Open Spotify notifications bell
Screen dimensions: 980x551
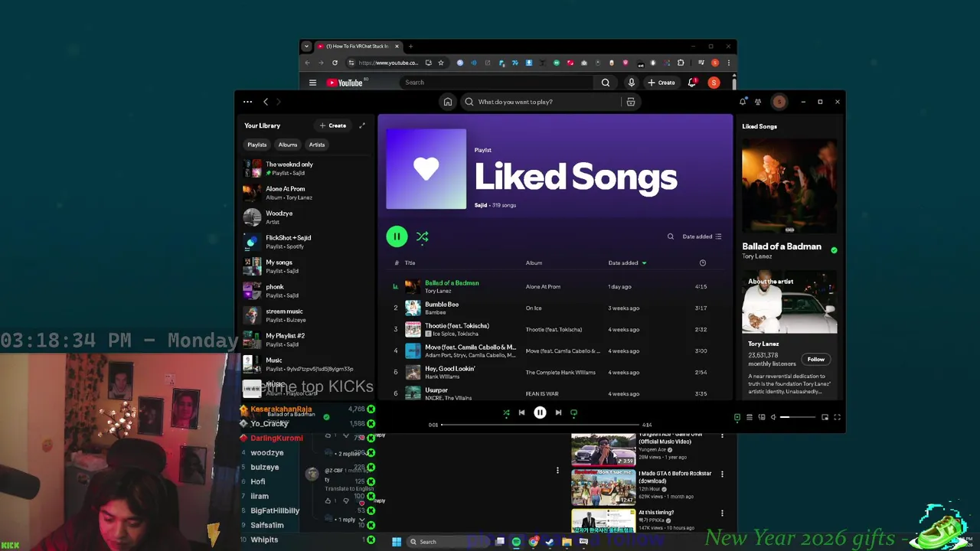coord(743,102)
